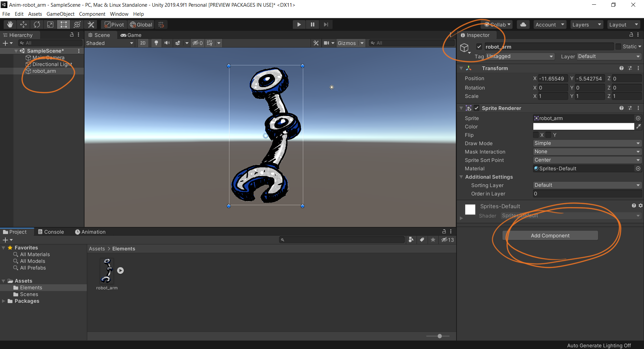Open cloud services icon
This screenshot has height=349, width=644.
coord(523,24)
